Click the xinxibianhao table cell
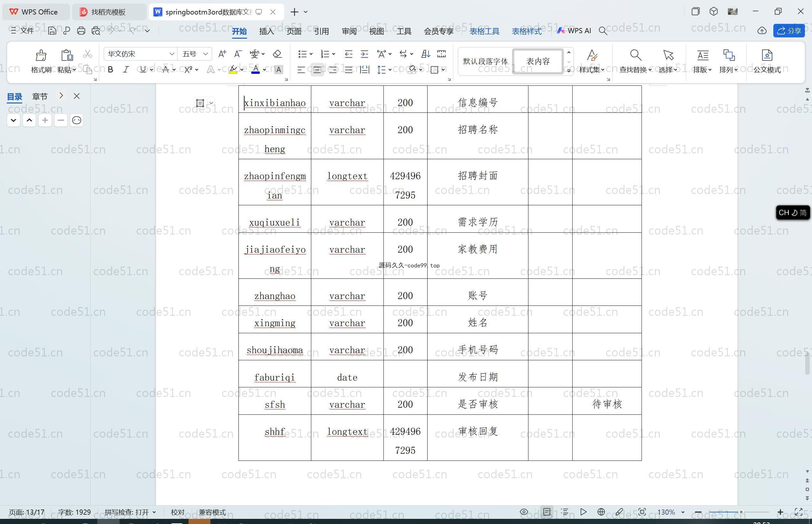 pos(275,99)
